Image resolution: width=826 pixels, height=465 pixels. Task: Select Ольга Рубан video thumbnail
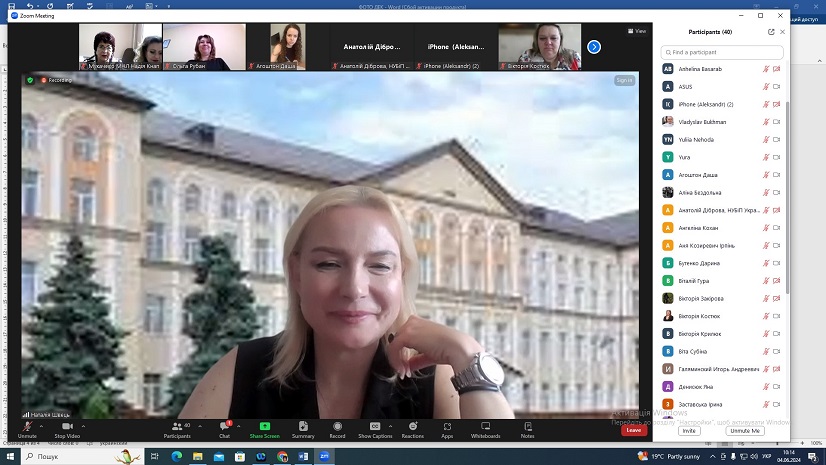pyautogui.click(x=204, y=47)
